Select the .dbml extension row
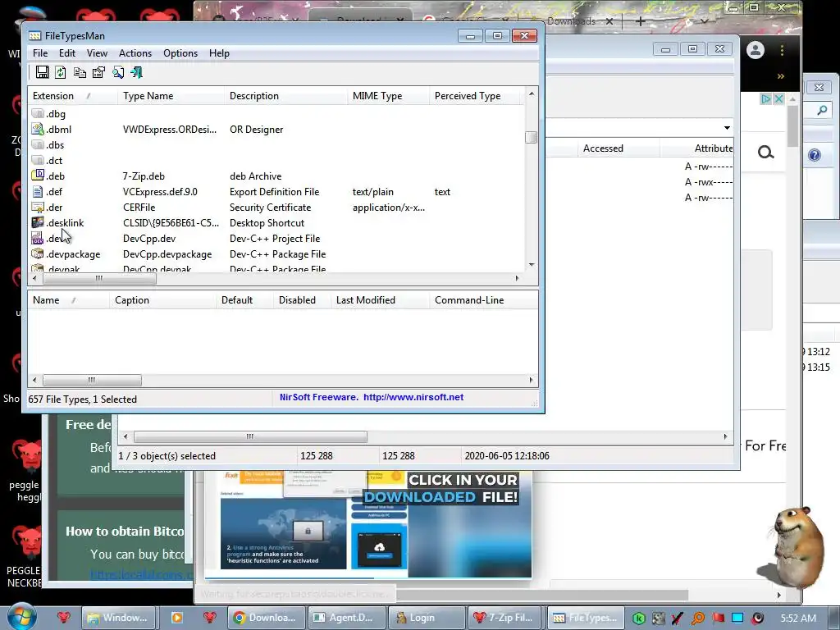The height and width of the screenshot is (630, 840). 276,129
